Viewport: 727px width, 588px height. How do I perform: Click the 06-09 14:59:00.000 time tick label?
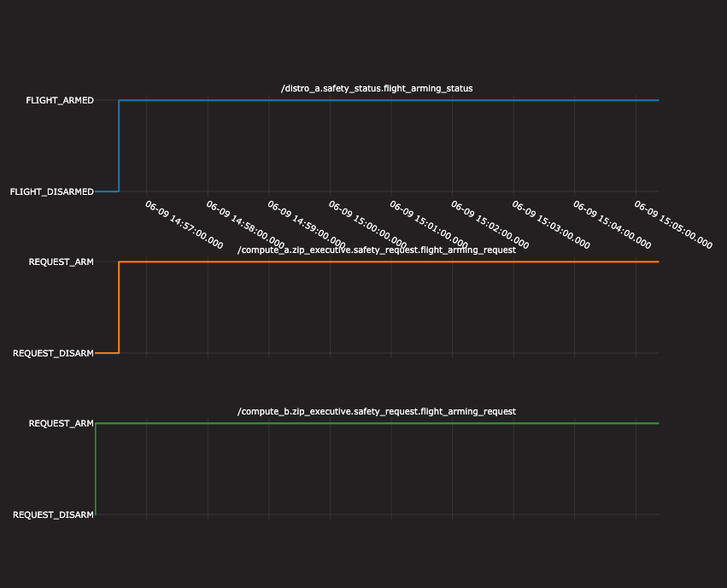click(307, 225)
